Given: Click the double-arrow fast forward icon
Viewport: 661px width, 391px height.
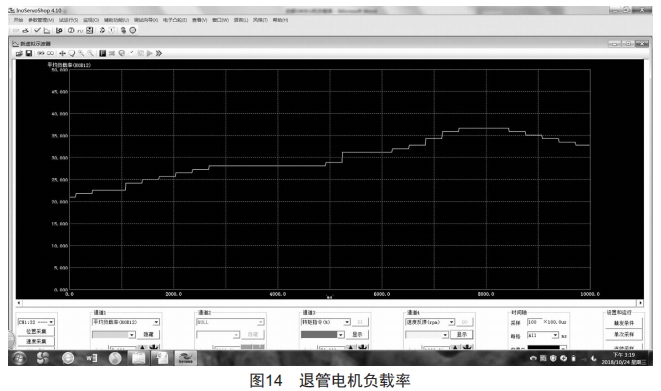Looking at the screenshot, I should 159,53.
